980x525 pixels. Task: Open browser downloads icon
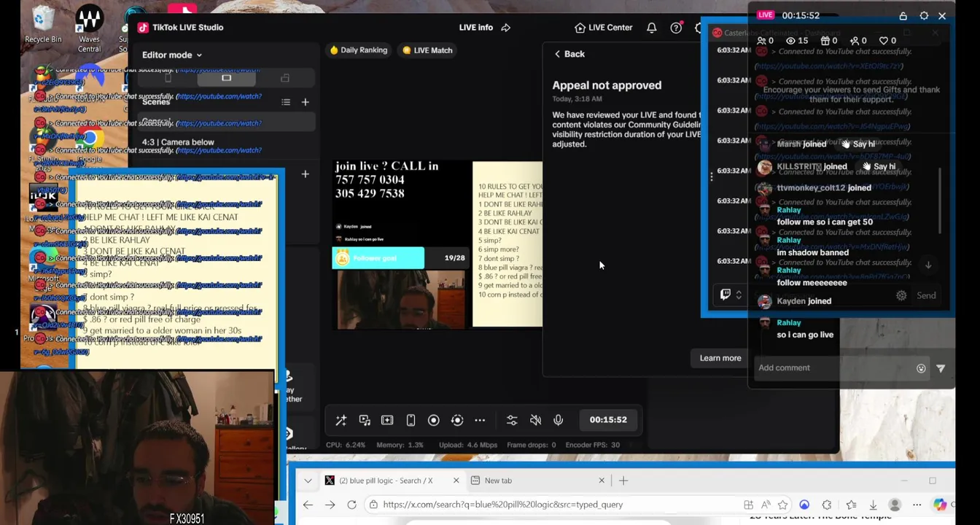(873, 505)
